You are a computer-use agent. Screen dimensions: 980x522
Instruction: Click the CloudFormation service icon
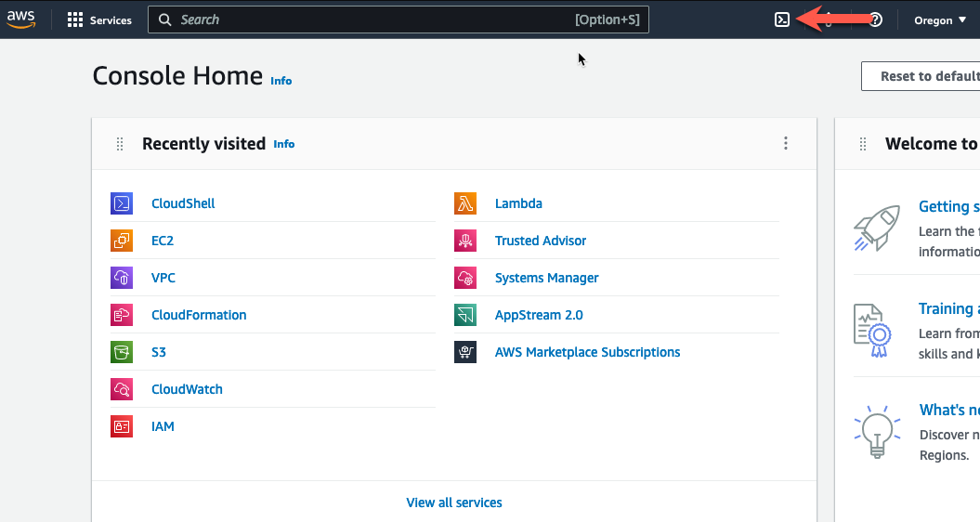pos(122,315)
